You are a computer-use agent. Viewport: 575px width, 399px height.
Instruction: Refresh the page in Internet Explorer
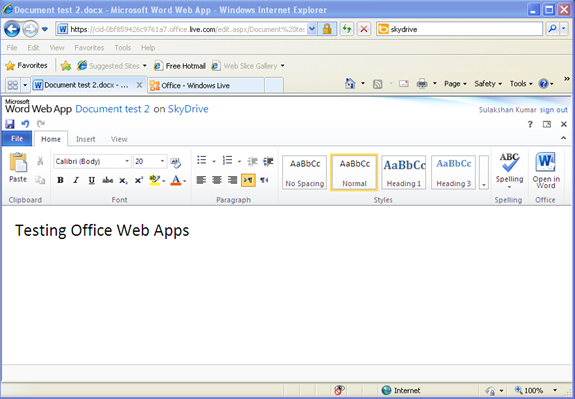pyautogui.click(x=347, y=29)
